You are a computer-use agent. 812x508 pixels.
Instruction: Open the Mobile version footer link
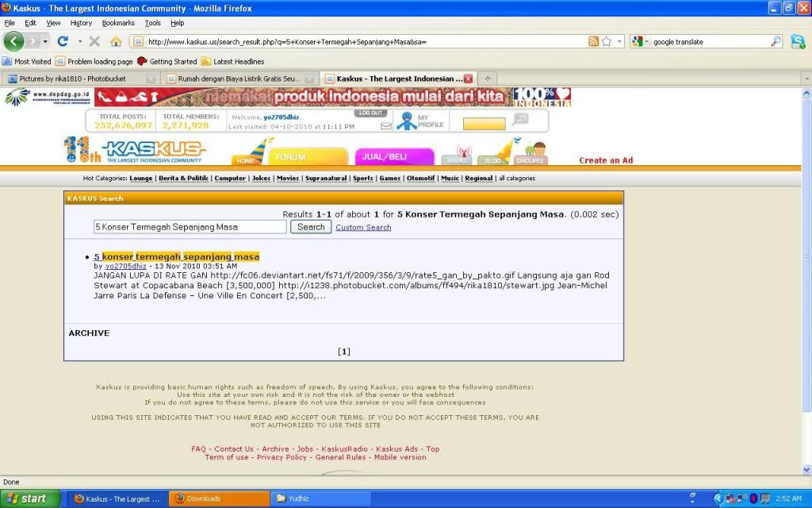coord(400,457)
